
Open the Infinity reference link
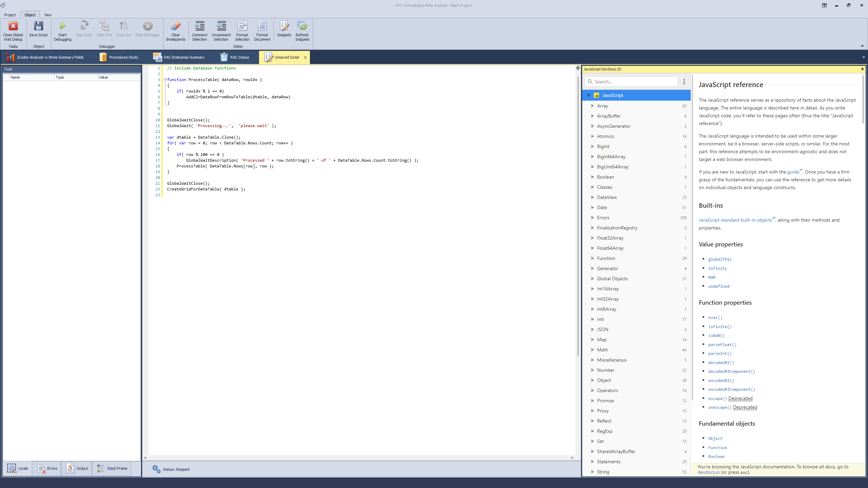(x=717, y=268)
